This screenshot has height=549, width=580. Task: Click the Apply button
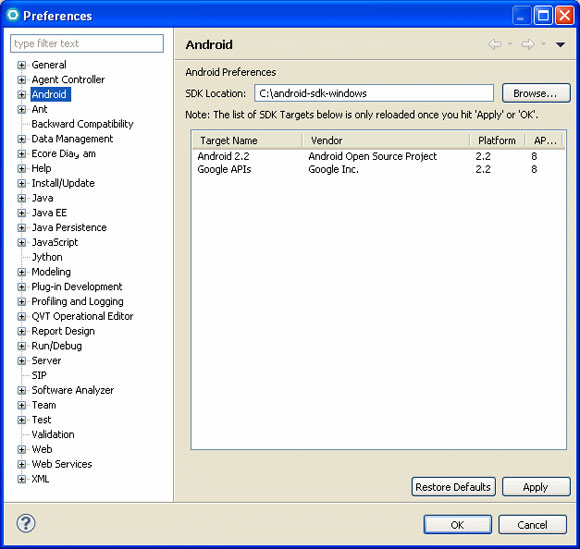[x=536, y=487]
